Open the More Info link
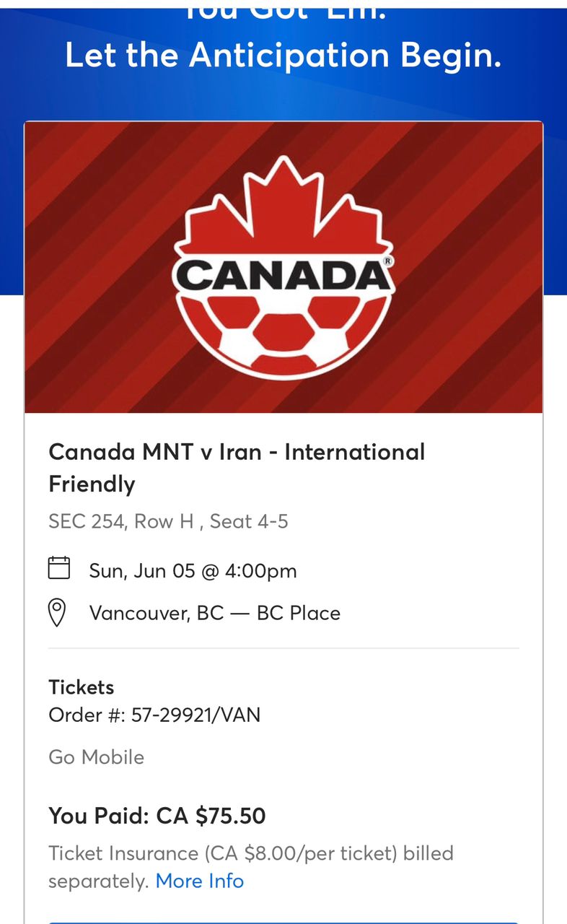 click(x=200, y=881)
